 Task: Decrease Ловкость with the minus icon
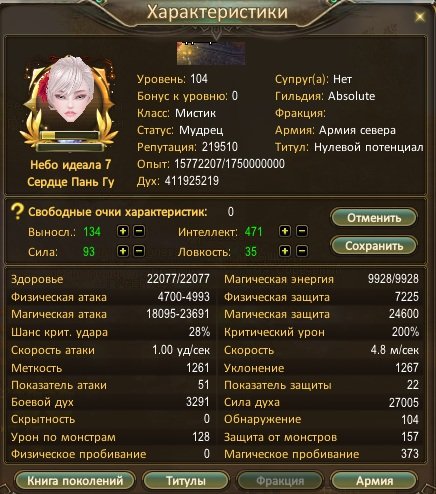[302, 251]
